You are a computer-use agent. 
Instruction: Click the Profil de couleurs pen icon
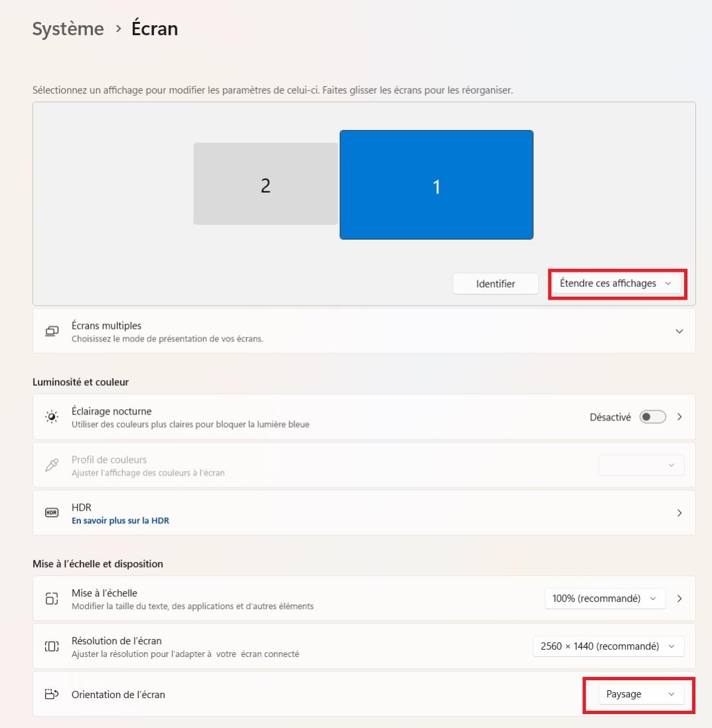coord(51,465)
